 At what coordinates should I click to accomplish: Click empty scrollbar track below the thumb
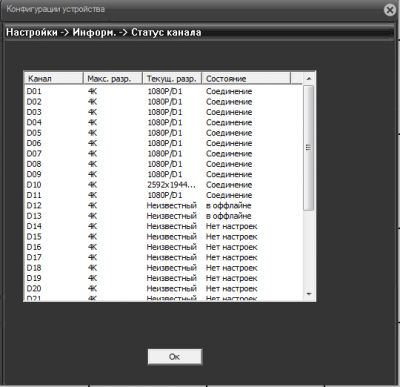pyautogui.click(x=309, y=249)
